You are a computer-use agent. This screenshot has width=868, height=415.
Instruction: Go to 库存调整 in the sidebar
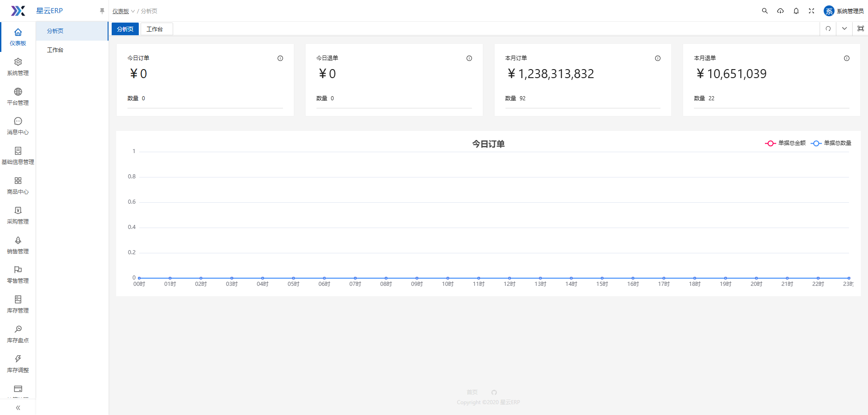pyautogui.click(x=18, y=364)
